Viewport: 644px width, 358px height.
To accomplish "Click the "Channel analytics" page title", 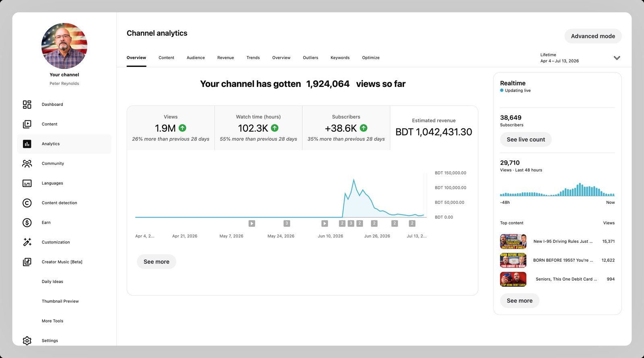I will [x=157, y=33].
